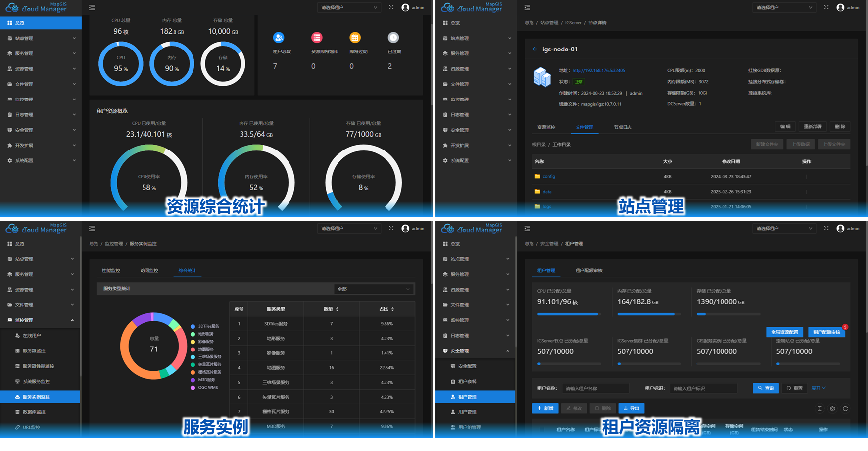Click the blue 租户总数 tenant icon
The height and width of the screenshot is (451, 868).
point(279,38)
